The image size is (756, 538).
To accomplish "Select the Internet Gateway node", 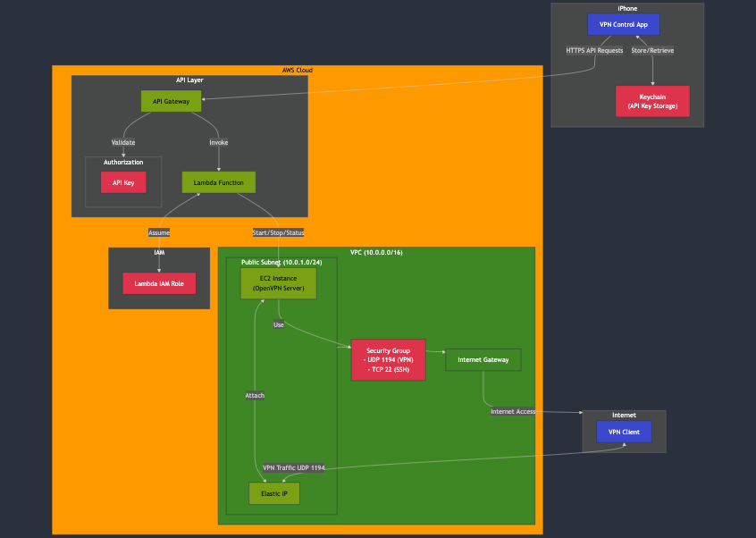I will 483,359.
